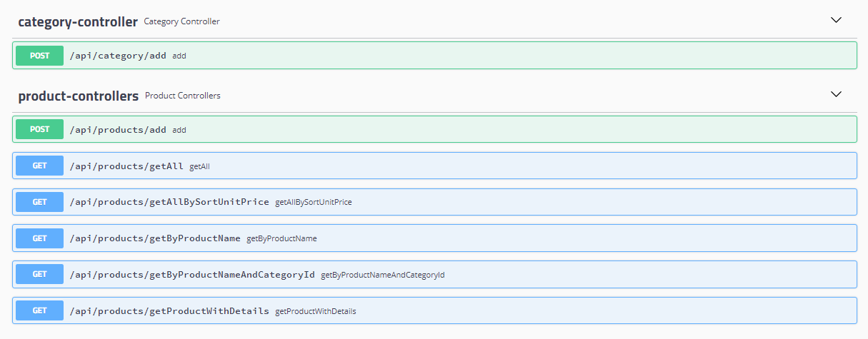Expand /api/products/getByProductNameAndCategoryId path

click(x=192, y=274)
